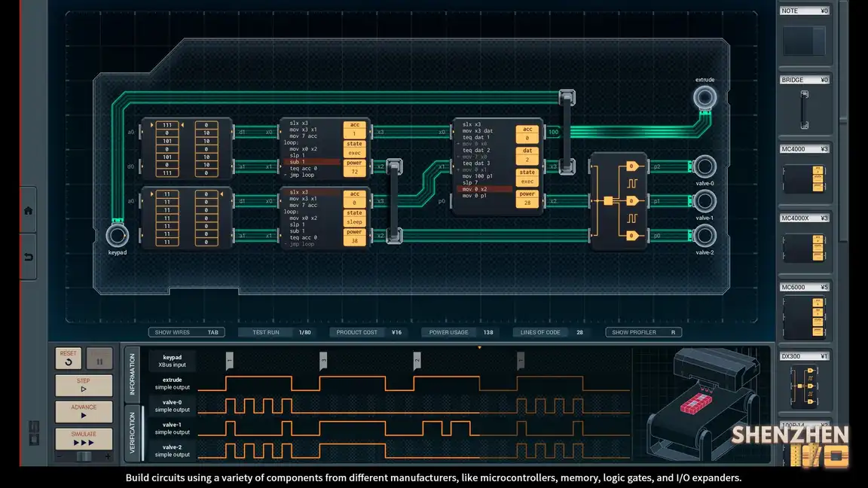Screen dimensions: 868x488
Task: Click the PRODUCT COST ¥16 readout
Action: click(x=368, y=333)
